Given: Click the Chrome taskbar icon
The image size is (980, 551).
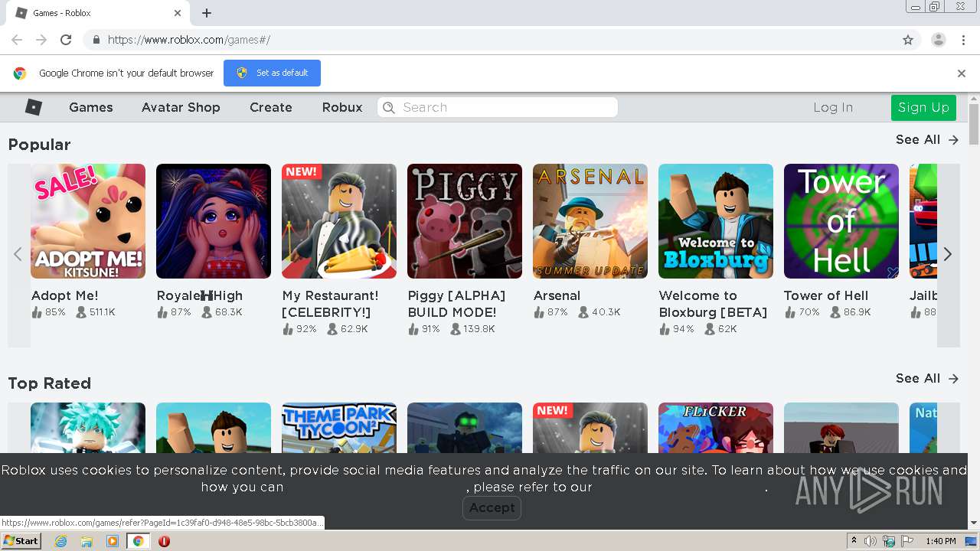Looking at the screenshot, I should coord(138,541).
